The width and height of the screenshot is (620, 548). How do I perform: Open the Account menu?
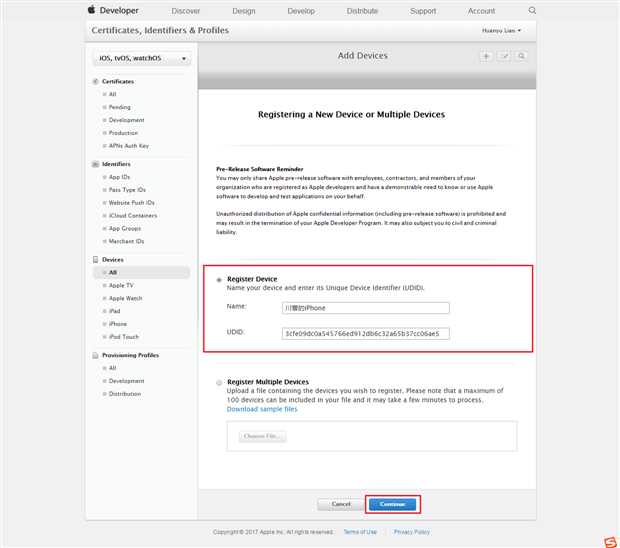pyautogui.click(x=481, y=11)
